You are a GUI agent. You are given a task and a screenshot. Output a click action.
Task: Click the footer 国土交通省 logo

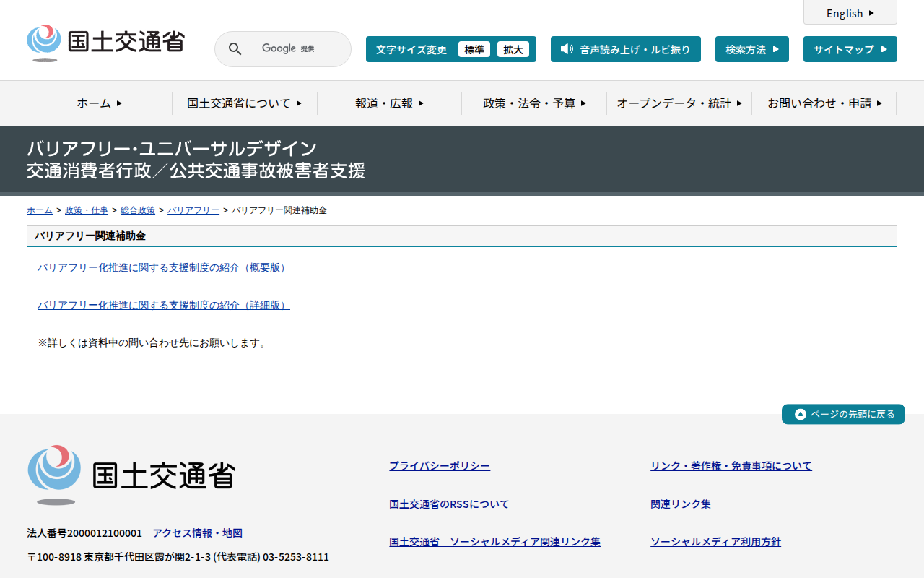[x=131, y=475]
